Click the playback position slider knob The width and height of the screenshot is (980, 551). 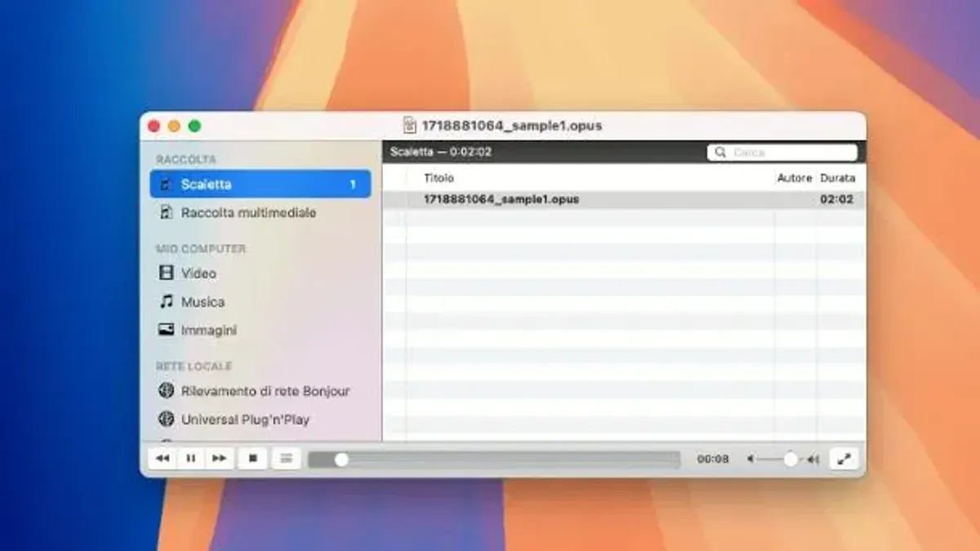(x=341, y=460)
